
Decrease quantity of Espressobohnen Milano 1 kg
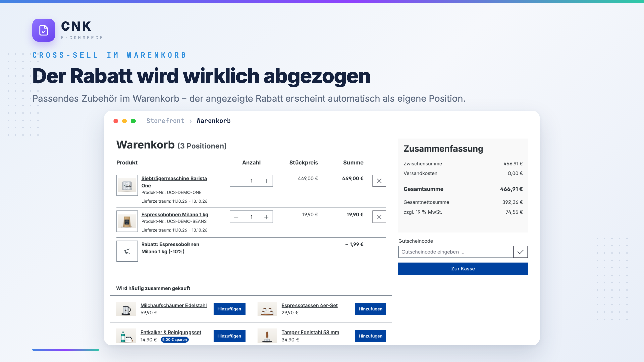[236, 217]
